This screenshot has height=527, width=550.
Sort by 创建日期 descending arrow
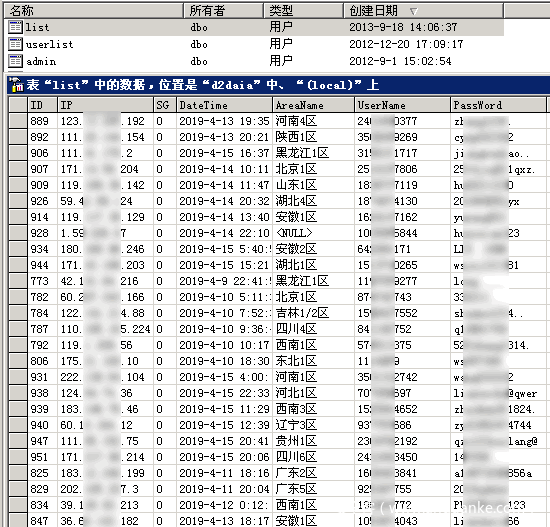pos(414,12)
